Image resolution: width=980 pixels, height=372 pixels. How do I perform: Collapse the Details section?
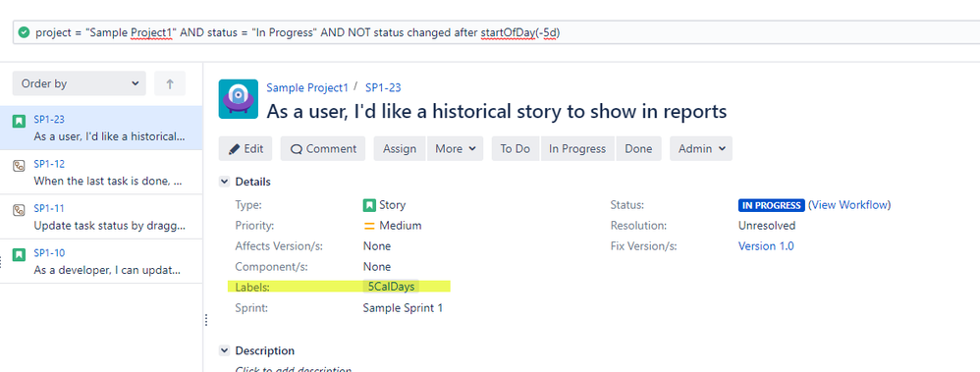[x=224, y=182]
